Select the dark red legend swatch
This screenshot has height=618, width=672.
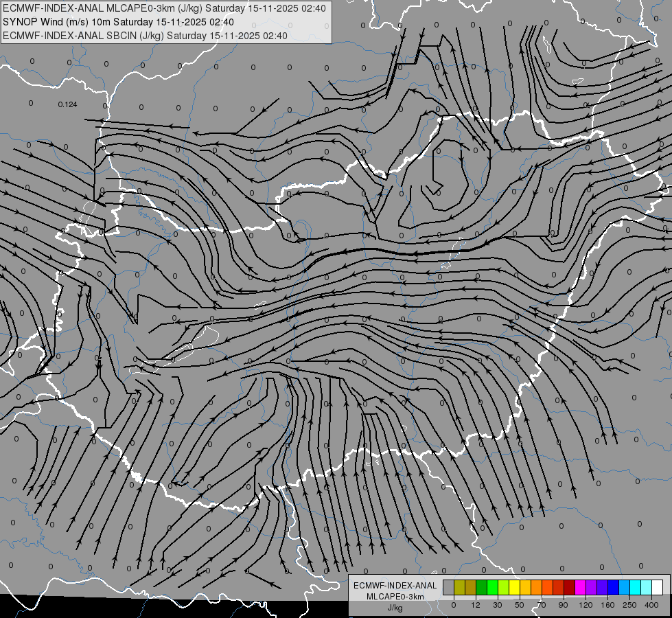[x=569, y=587]
